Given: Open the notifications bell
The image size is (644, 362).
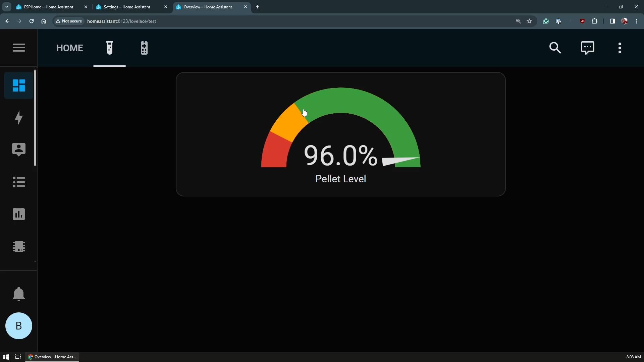Looking at the screenshot, I should pyautogui.click(x=19, y=294).
